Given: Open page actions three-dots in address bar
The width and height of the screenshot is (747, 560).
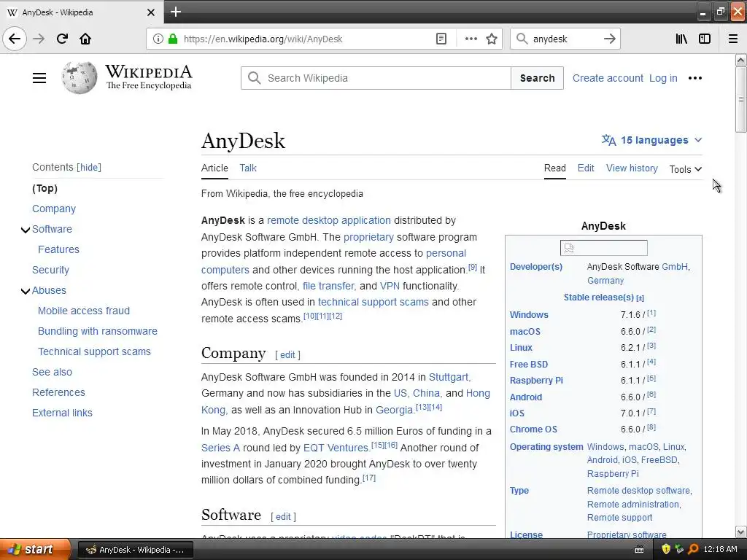Looking at the screenshot, I should pyautogui.click(x=471, y=39).
